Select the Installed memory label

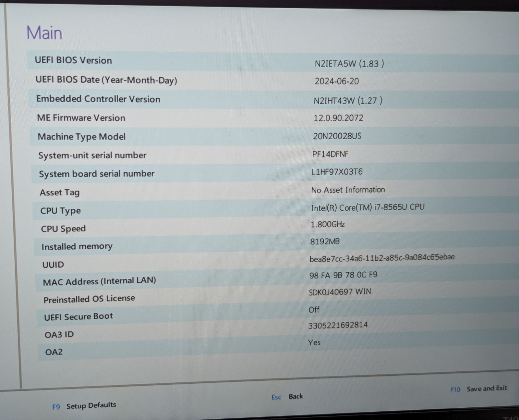pyautogui.click(x=77, y=247)
